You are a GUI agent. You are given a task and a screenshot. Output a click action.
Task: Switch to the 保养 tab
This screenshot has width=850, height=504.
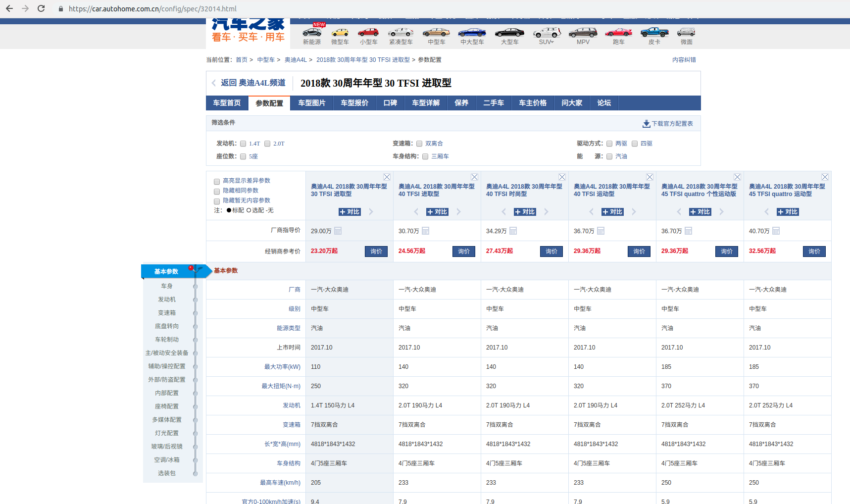point(461,103)
